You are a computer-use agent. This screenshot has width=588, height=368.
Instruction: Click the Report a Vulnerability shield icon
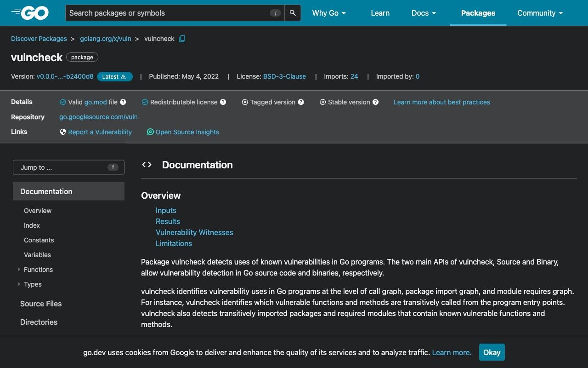(63, 132)
